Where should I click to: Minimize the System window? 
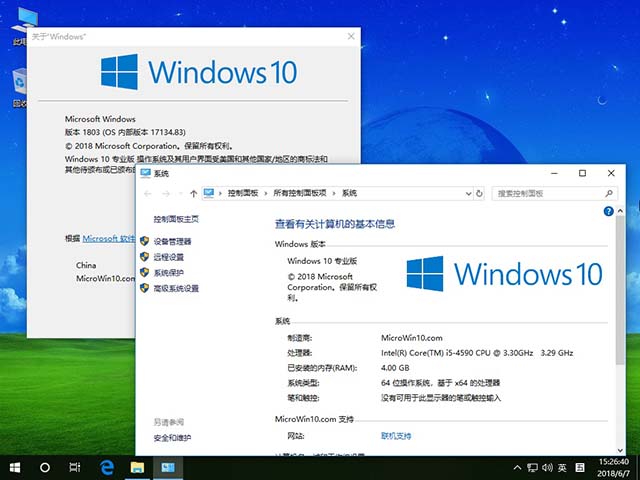pyautogui.click(x=554, y=173)
